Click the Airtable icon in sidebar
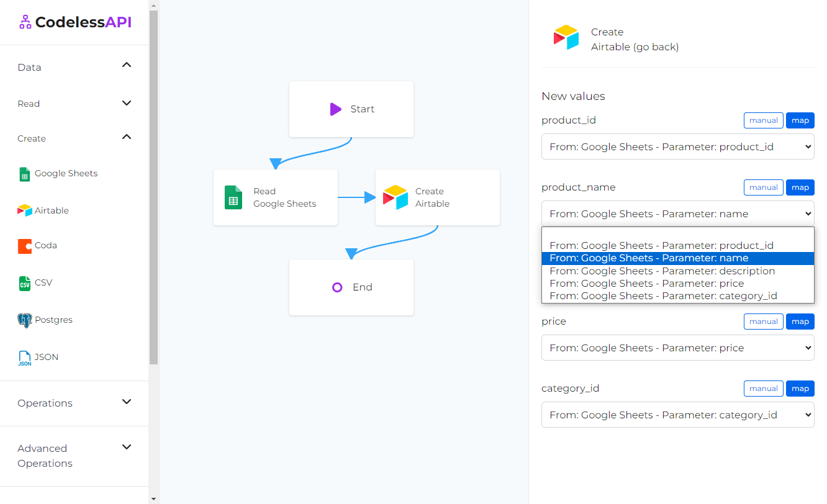 click(x=24, y=210)
